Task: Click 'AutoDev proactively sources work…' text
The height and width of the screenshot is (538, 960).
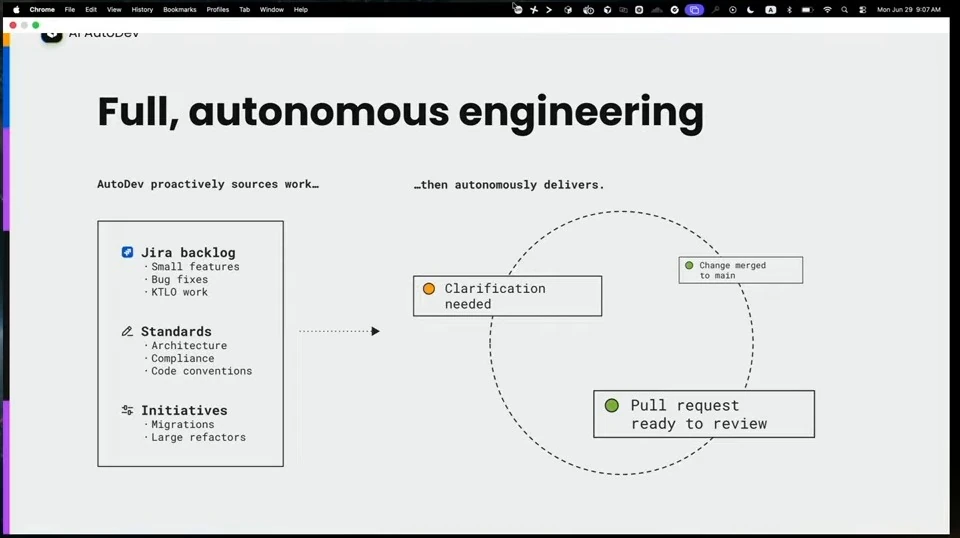Action: click(x=208, y=184)
